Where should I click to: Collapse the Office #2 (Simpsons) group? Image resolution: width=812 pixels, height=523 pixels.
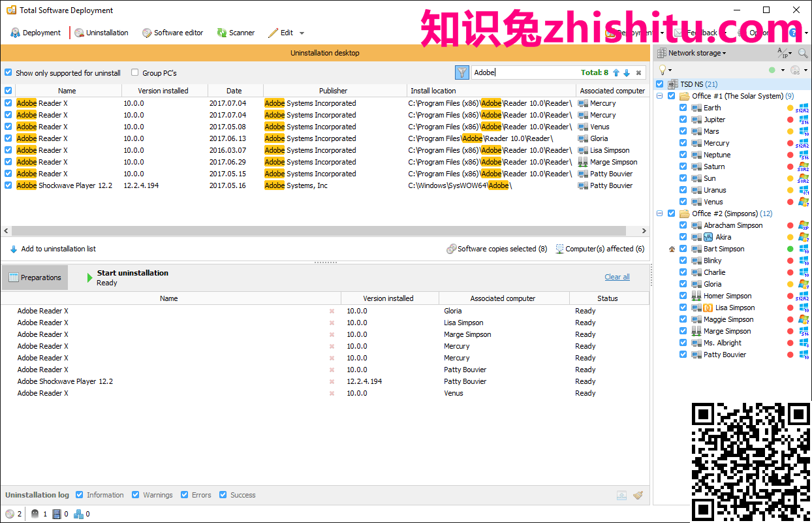(660, 214)
